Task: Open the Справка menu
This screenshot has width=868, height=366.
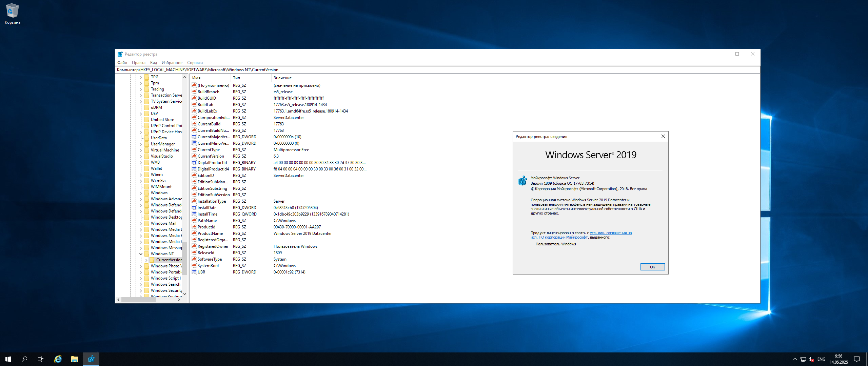Action: 195,63
